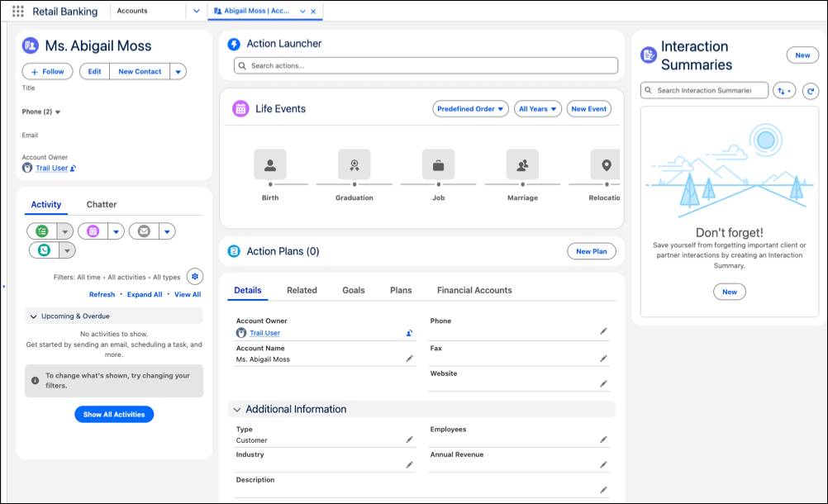Click the Log a Call phone icon
Viewport: 828px width, 504px height.
pos(44,250)
